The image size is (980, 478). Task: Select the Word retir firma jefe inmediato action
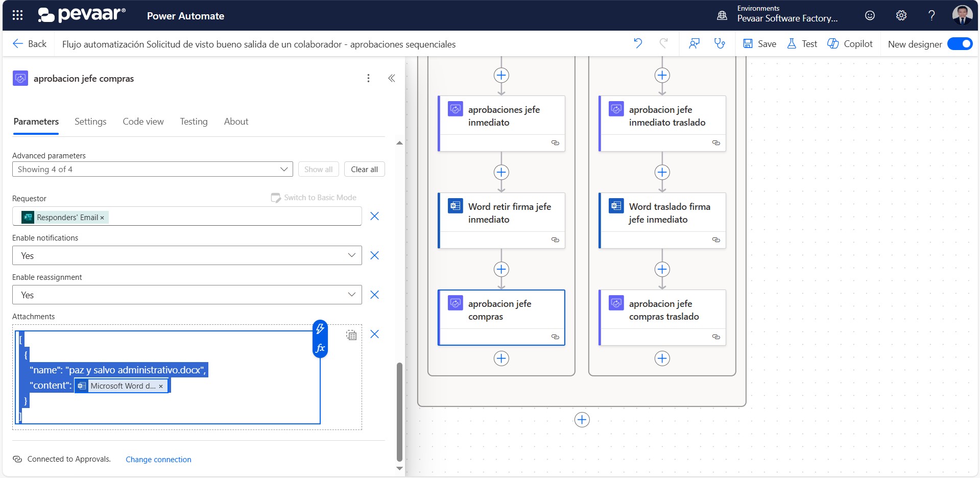tap(501, 221)
